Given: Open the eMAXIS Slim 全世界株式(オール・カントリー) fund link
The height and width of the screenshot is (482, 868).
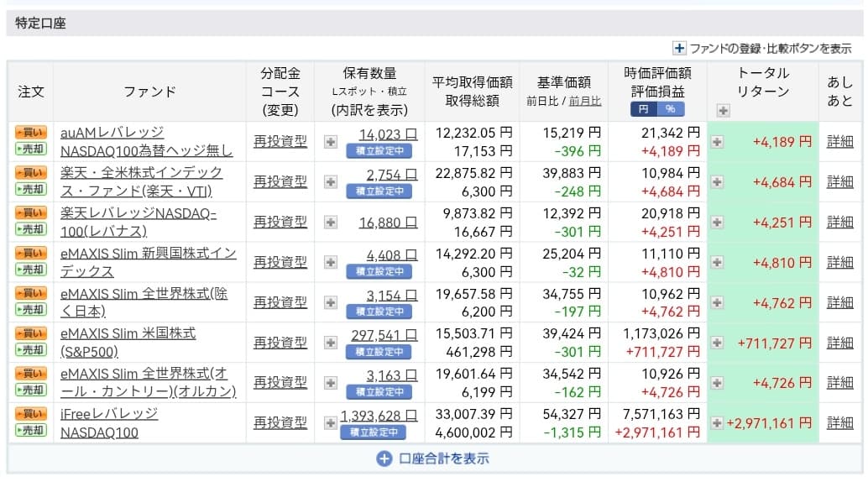Looking at the screenshot, I should [x=148, y=382].
